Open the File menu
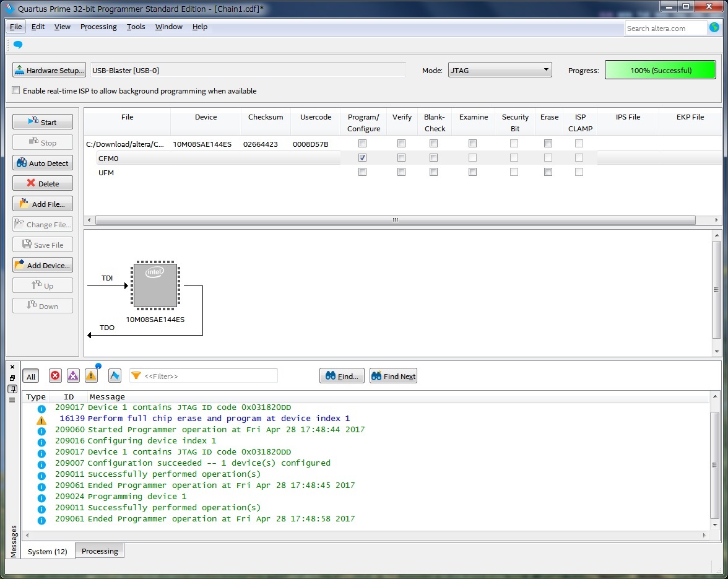 pos(16,27)
